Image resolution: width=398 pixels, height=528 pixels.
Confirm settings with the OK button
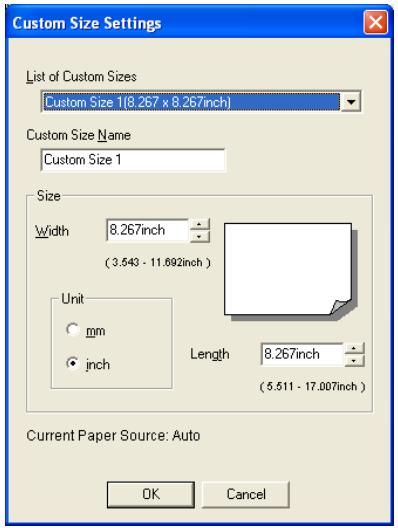[151, 494]
